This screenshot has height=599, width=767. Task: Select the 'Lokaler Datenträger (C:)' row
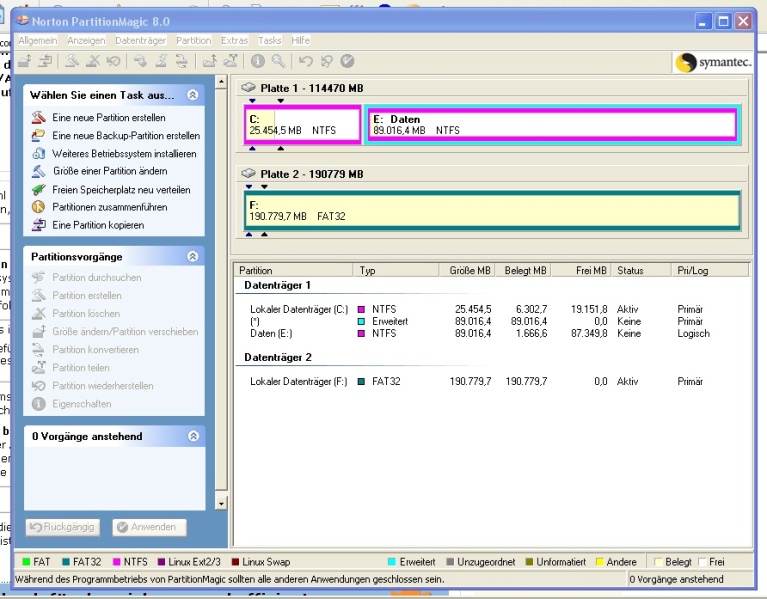click(491, 310)
